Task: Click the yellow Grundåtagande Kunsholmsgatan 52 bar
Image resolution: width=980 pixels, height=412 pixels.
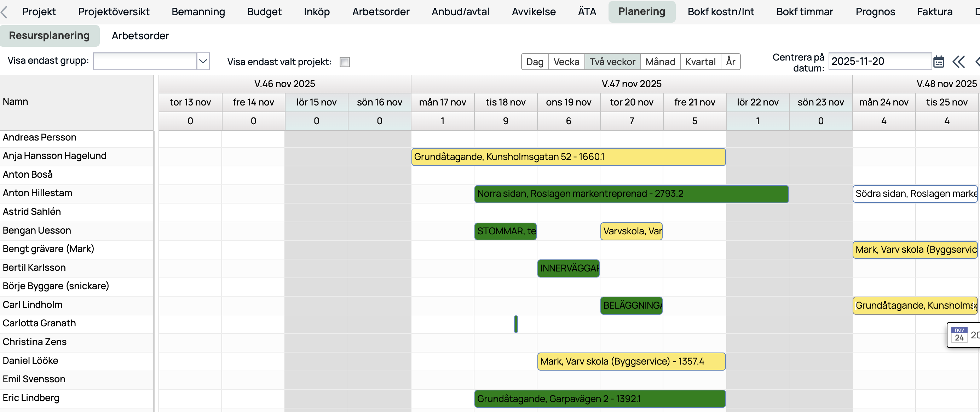Action: (x=569, y=157)
